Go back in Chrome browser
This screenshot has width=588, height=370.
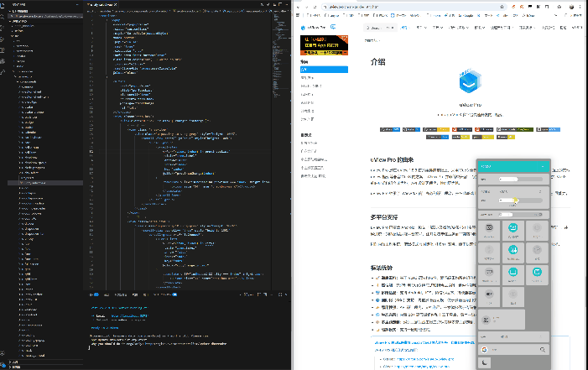298,7
